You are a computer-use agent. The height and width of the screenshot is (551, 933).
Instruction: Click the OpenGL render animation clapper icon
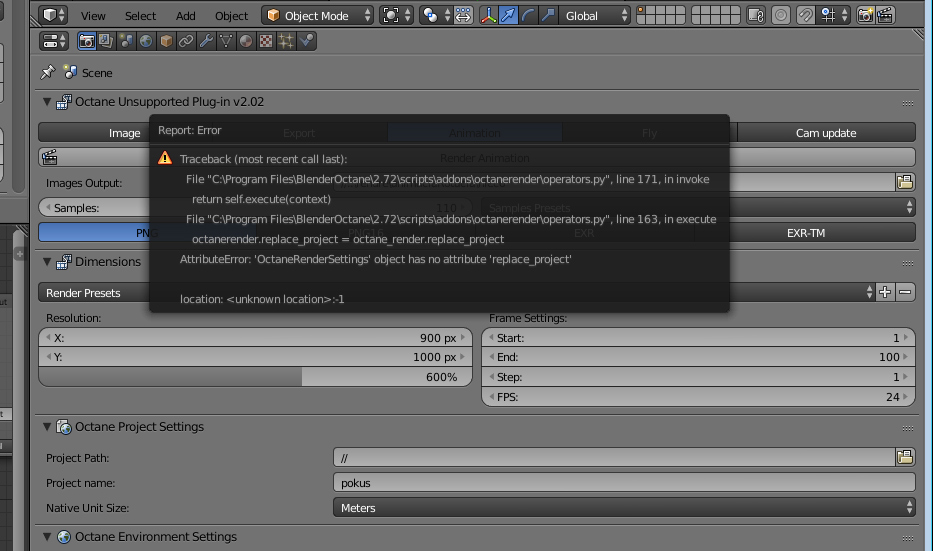885,15
